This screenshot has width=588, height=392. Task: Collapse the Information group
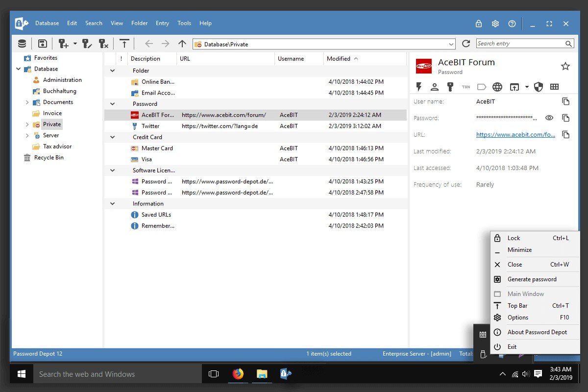click(x=112, y=204)
